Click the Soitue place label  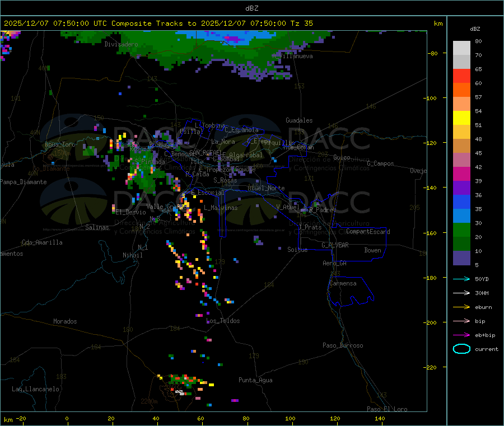click(x=297, y=250)
